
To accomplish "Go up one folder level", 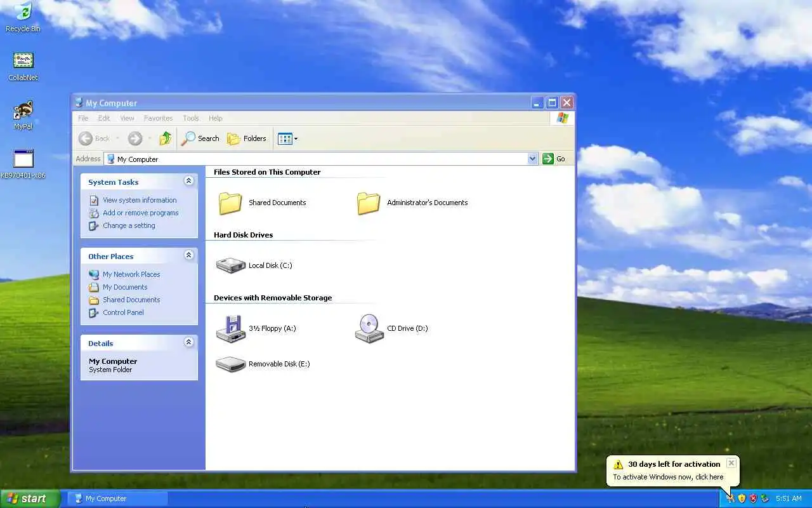I will 165,138.
